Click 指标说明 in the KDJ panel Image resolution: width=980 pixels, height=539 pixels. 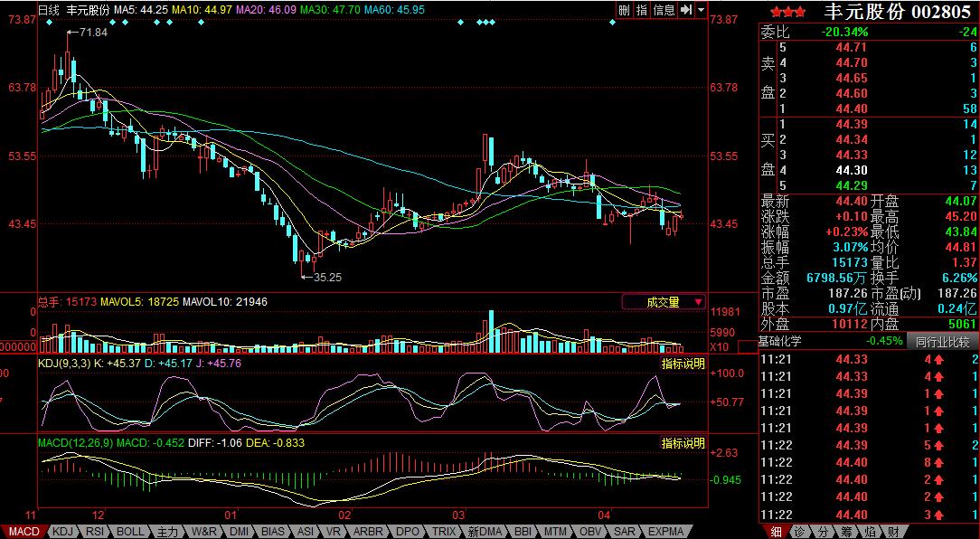(683, 364)
